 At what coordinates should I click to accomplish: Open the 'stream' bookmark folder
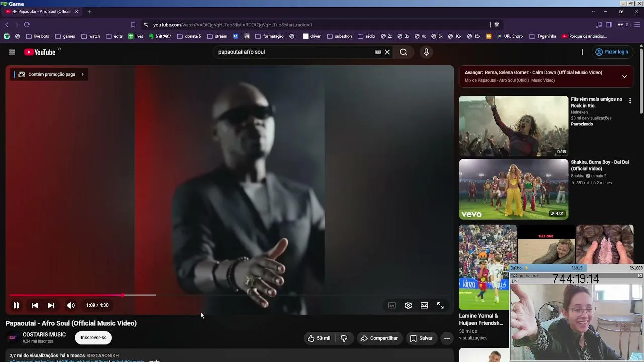[217, 36]
